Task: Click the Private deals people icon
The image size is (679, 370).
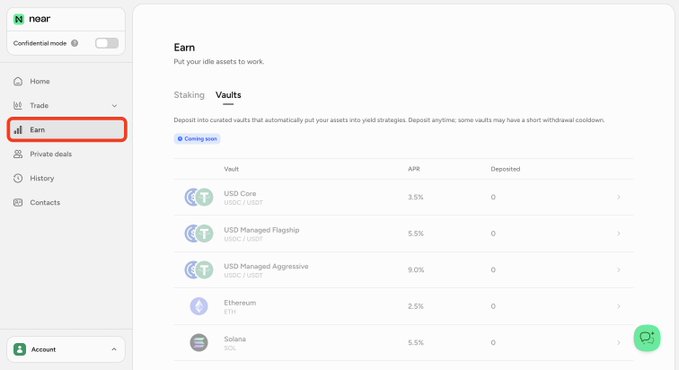Action: point(18,154)
